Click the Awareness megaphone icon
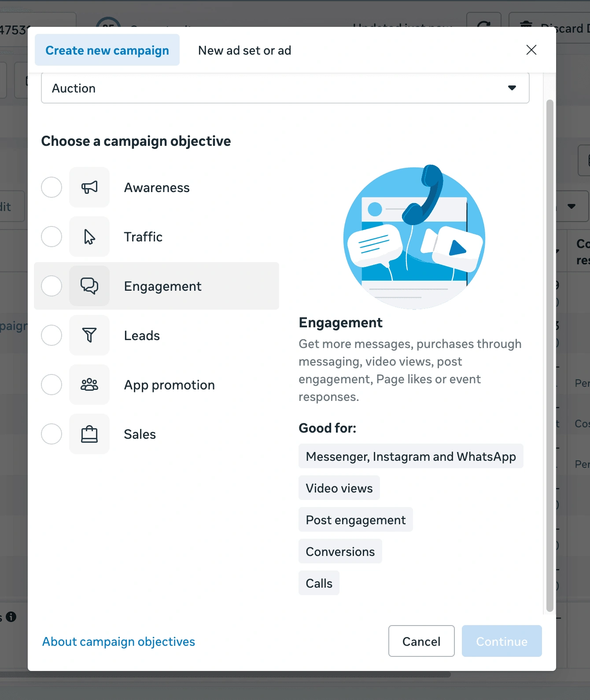Image resolution: width=590 pixels, height=700 pixels. click(89, 187)
